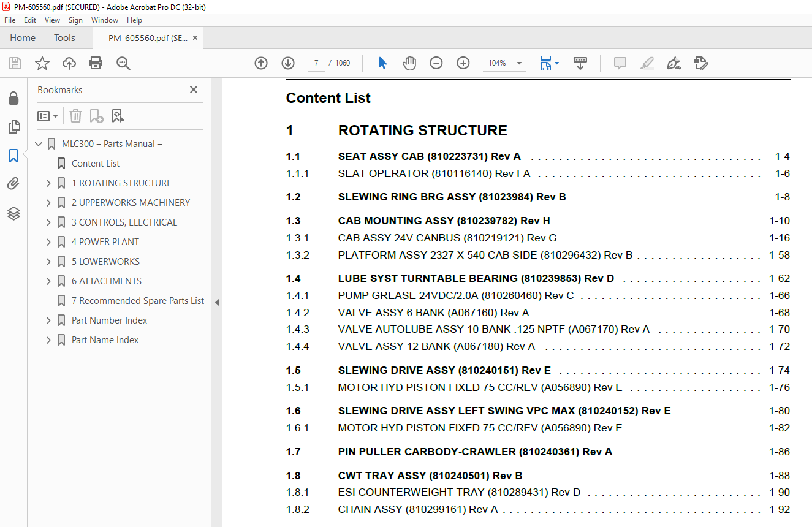Zoom out with the minus circle icon
Screen dimensions: 812x527
(436, 63)
